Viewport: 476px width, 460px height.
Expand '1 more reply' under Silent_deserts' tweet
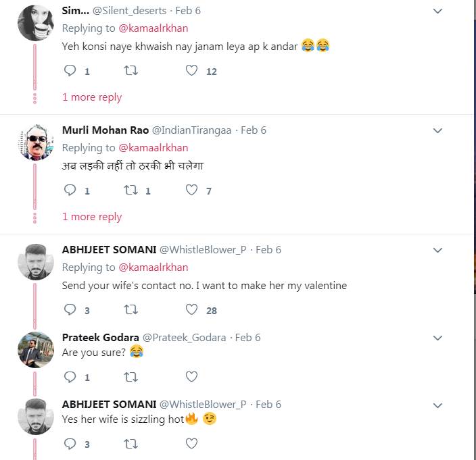click(92, 97)
